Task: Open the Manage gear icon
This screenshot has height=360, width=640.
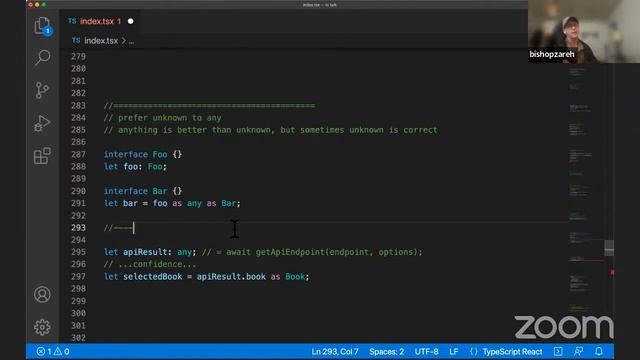Action: point(42,327)
